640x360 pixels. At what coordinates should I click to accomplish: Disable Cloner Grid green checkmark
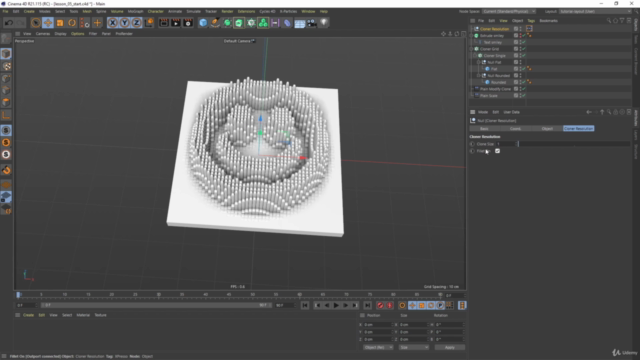524,49
